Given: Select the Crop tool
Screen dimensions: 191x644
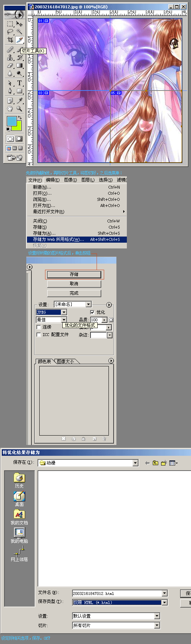Looking at the screenshot, I should pyautogui.click(x=10, y=40).
